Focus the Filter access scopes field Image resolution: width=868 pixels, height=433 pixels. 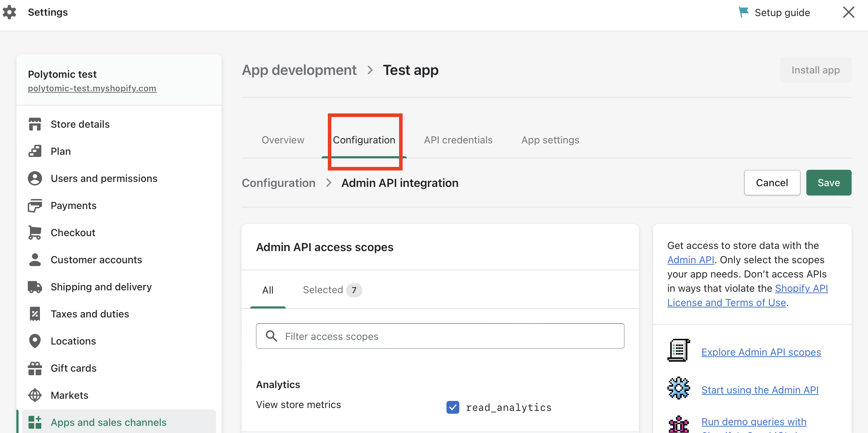coord(440,336)
